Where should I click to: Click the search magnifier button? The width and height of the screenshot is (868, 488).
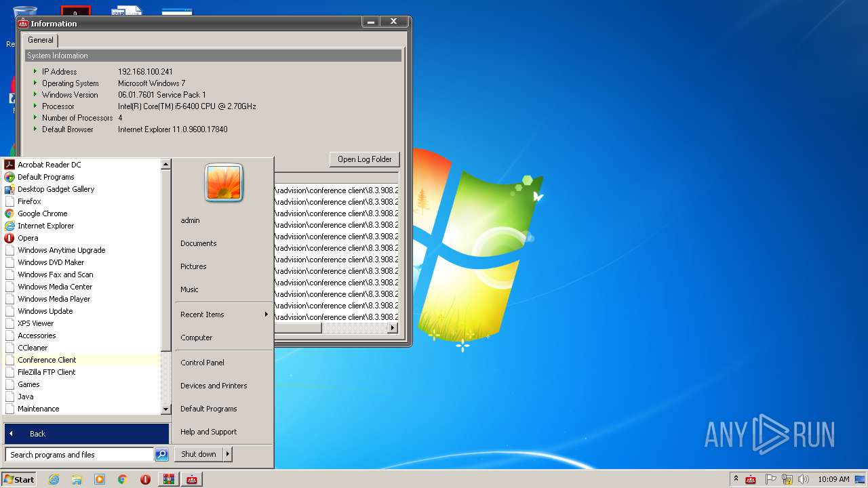[x=161, y=455]
